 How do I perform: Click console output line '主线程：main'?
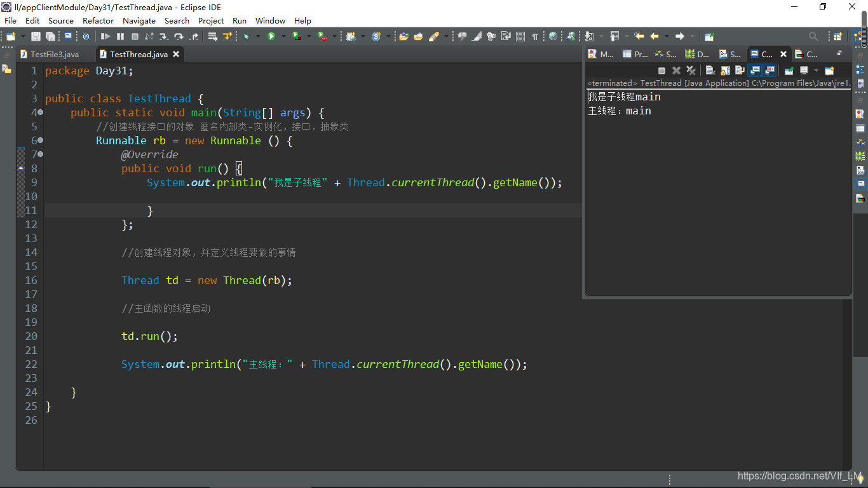pos(620,111)
